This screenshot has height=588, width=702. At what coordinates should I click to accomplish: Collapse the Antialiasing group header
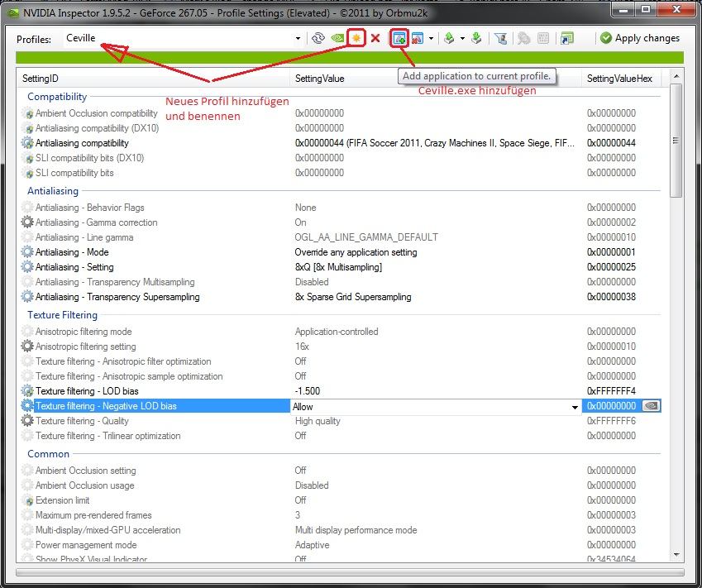pyautogui.click(x=53, y=191)
